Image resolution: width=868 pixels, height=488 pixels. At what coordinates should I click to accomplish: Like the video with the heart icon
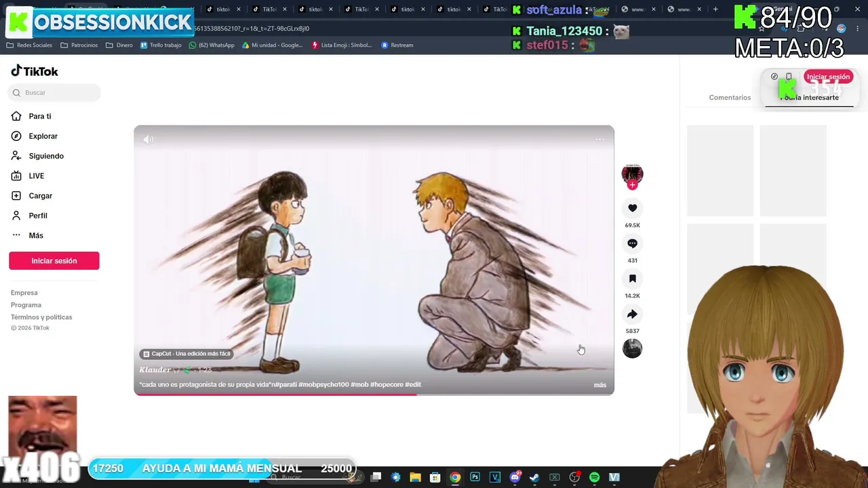(x=632, y=208)
